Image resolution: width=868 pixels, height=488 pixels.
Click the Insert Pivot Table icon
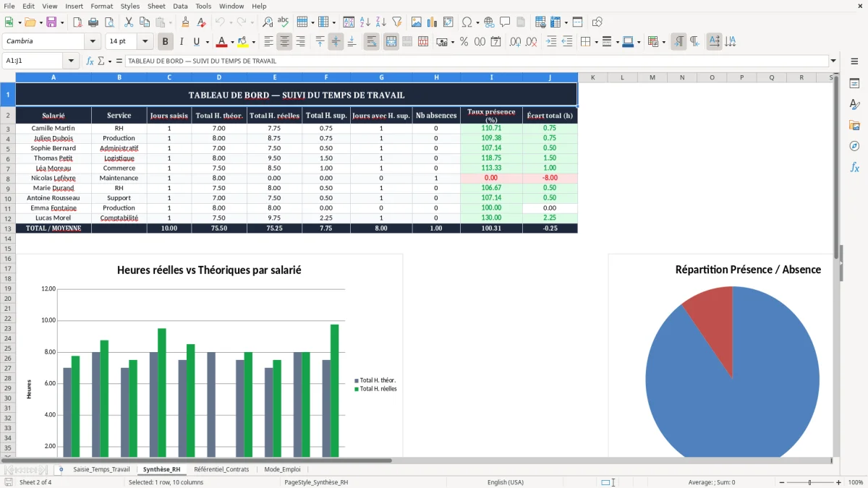[448, 22]
